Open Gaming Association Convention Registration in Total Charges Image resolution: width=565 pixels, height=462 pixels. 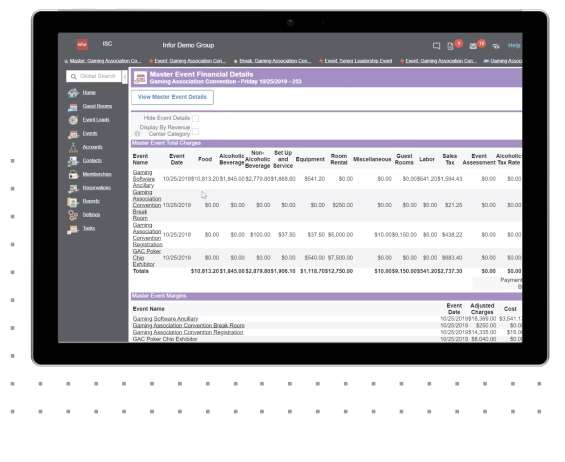[147, 235]
